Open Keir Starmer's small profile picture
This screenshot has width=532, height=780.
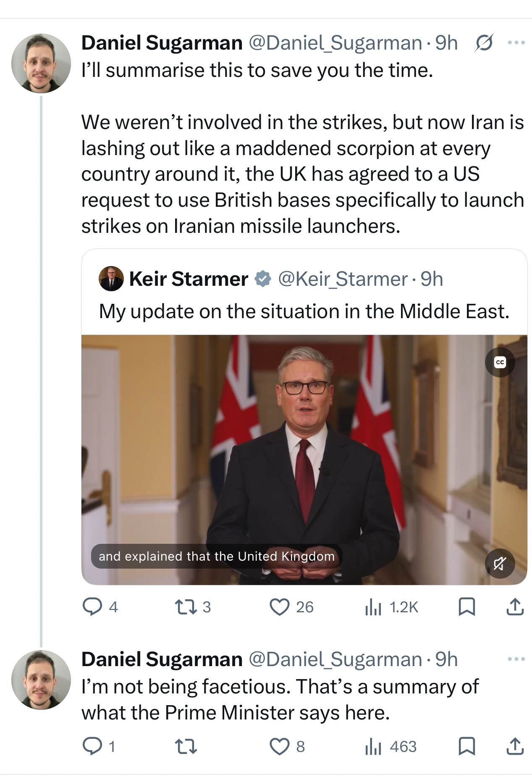(x=111, y=279)
